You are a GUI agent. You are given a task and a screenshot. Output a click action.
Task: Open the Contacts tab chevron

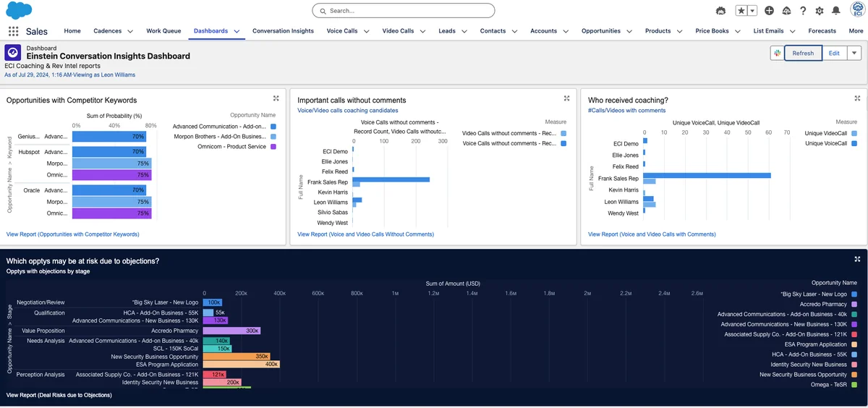click(515, 31)
